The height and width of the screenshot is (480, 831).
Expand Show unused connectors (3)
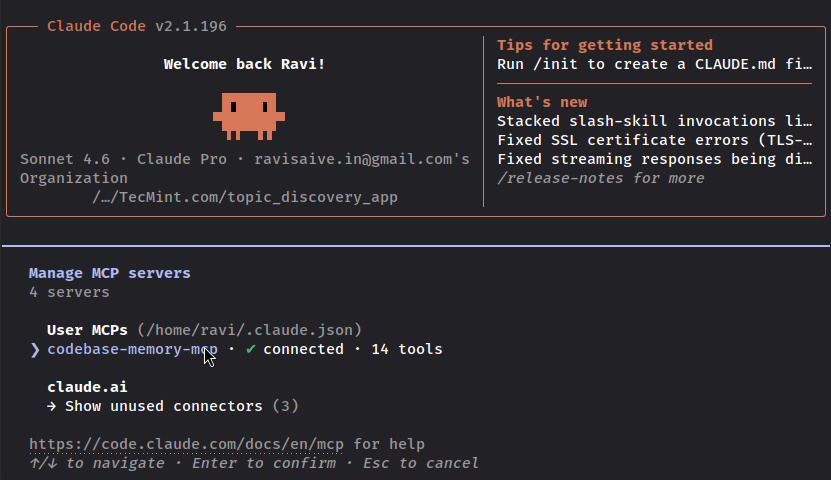[173, 406]
